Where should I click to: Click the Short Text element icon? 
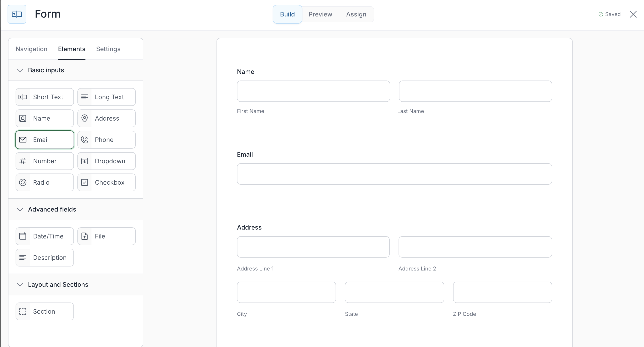[x=23, y=97]
